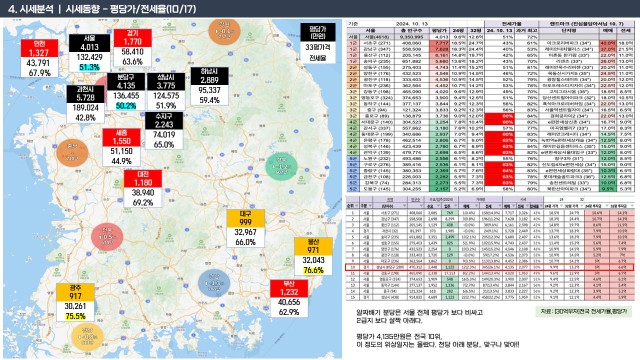The width and height of the screenshot is (640, 360).
Task: Click the green 자료 source label box
Action: point(584,311)
